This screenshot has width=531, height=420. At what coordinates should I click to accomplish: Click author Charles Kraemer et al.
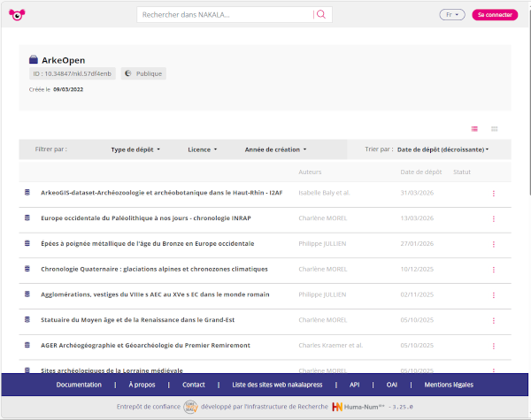click(330, 345)
